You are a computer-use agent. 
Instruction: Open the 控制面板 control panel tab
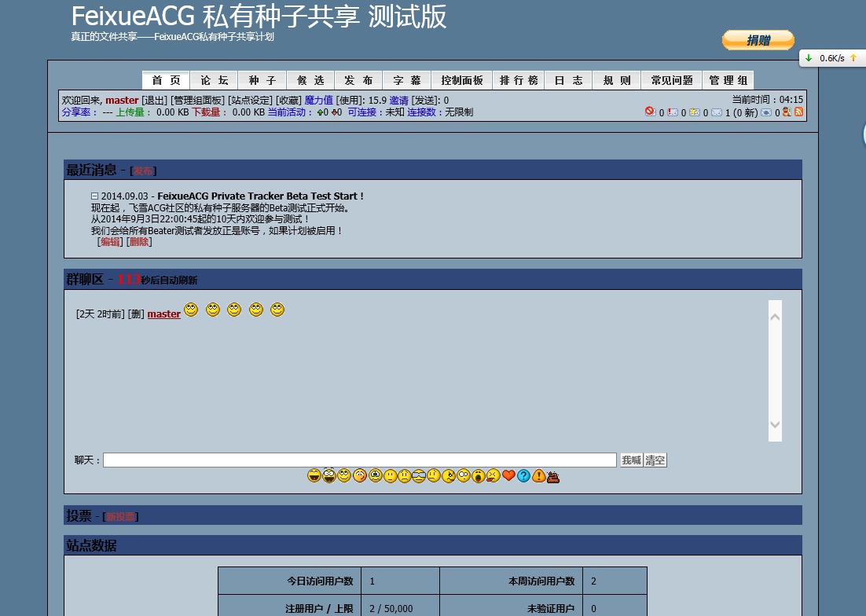point(462,80)
